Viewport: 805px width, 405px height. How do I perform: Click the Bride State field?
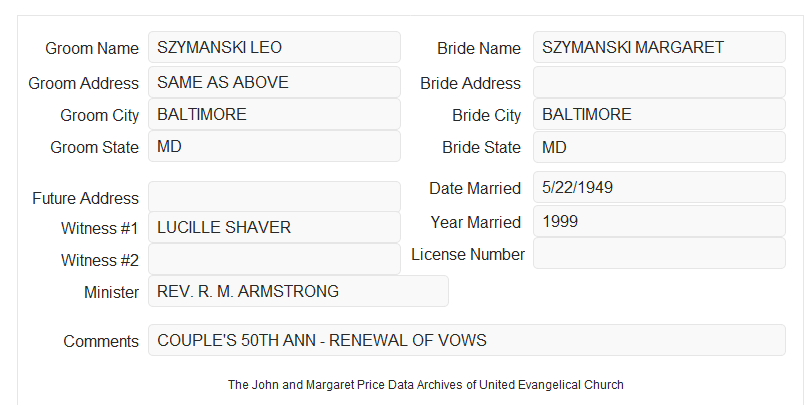[x=659, y=147]
